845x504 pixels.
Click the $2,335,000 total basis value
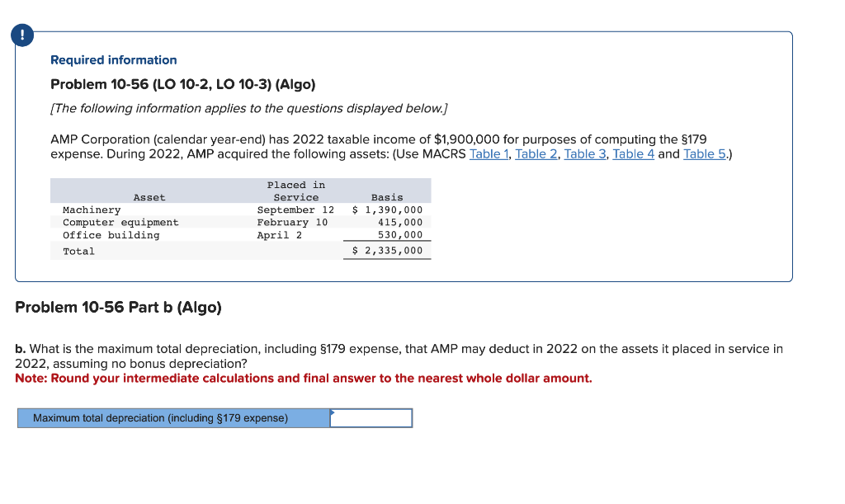coord(387,251)
